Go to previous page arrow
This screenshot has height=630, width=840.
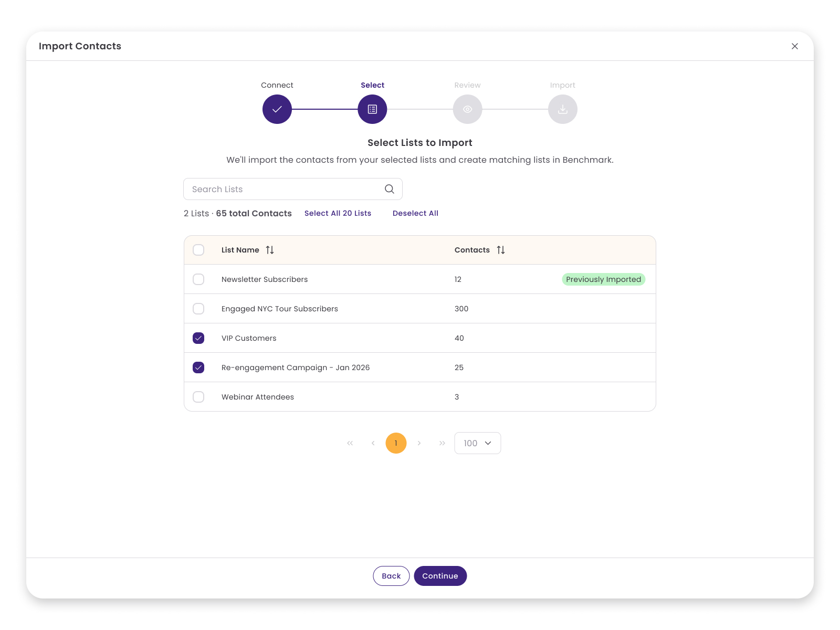(373, 443)
